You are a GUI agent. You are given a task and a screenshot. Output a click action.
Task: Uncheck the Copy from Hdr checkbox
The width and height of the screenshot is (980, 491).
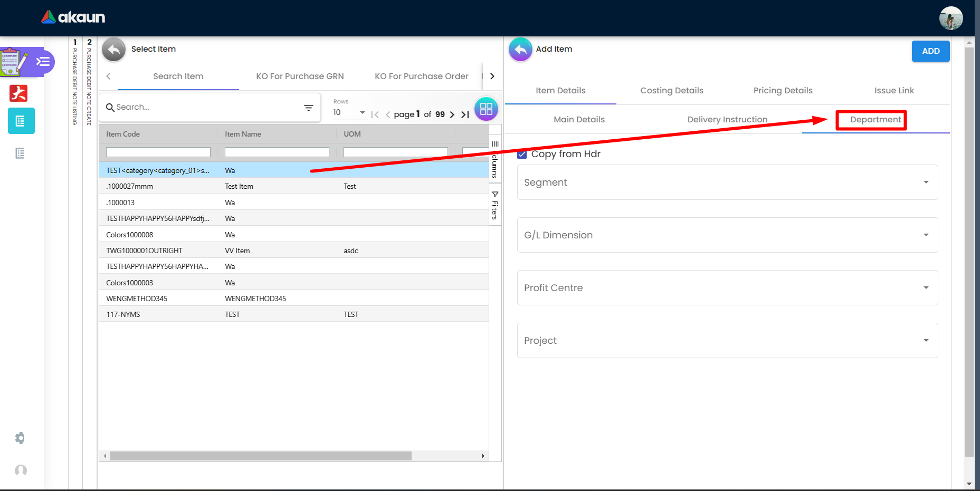522,154
